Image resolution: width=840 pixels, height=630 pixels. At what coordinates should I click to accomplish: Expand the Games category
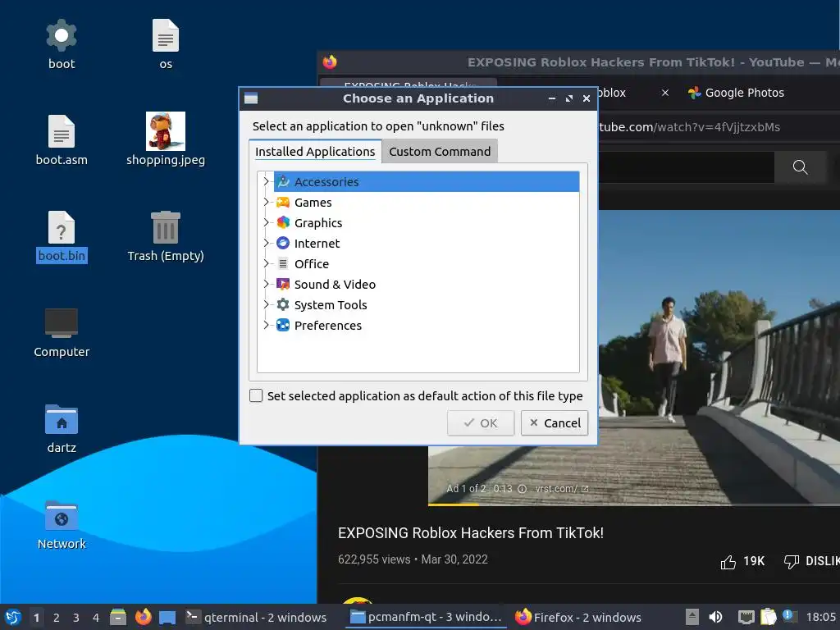pos(266,202)
